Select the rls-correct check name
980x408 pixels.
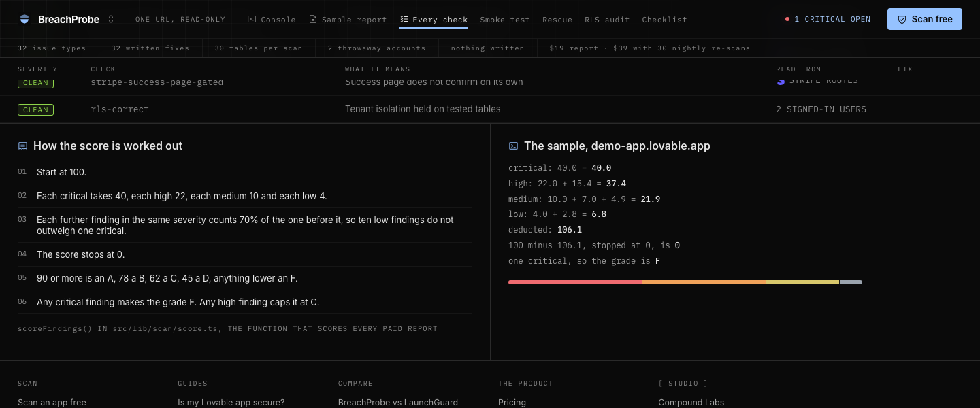click(x=120, y=109)
